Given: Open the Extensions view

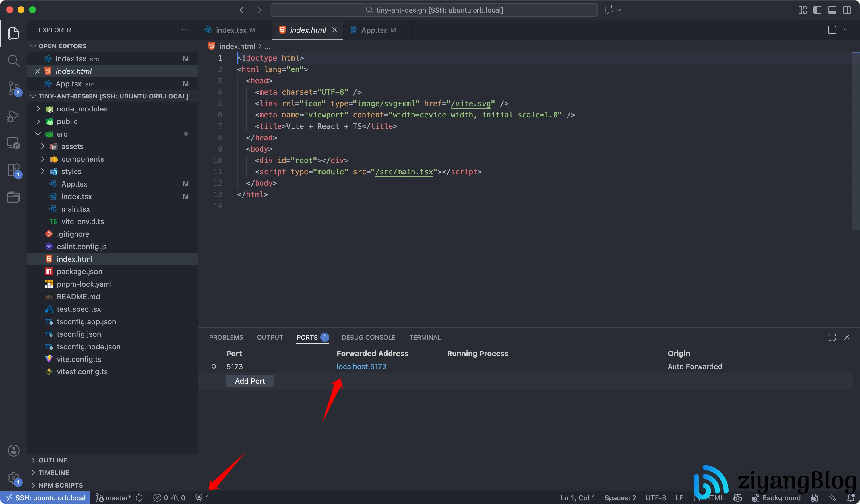Looking at the screenshot, I should (13, 170).
